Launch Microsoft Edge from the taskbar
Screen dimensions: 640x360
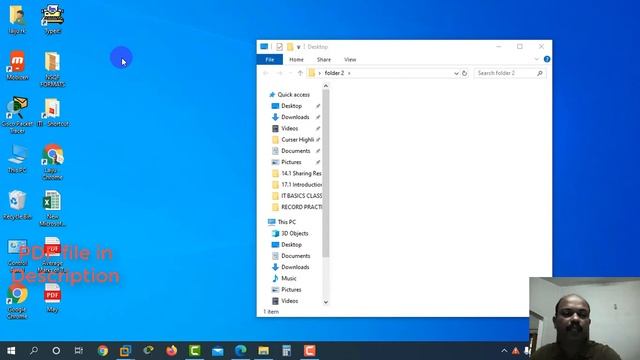click(240, 351)
